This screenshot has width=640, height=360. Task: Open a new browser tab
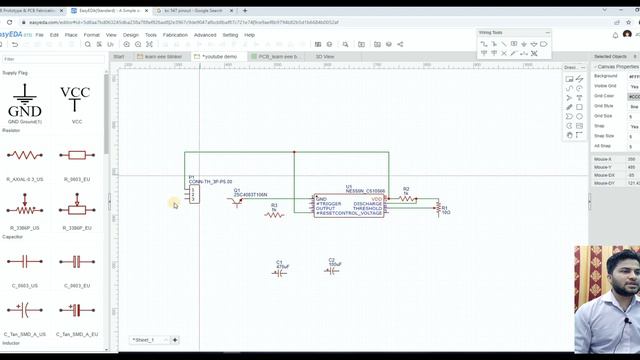click(245, 11)
